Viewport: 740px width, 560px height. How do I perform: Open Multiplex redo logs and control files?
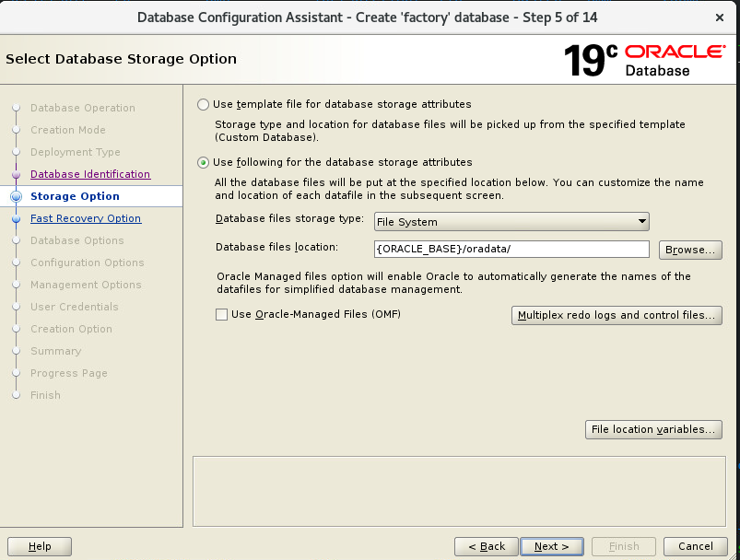617,315
